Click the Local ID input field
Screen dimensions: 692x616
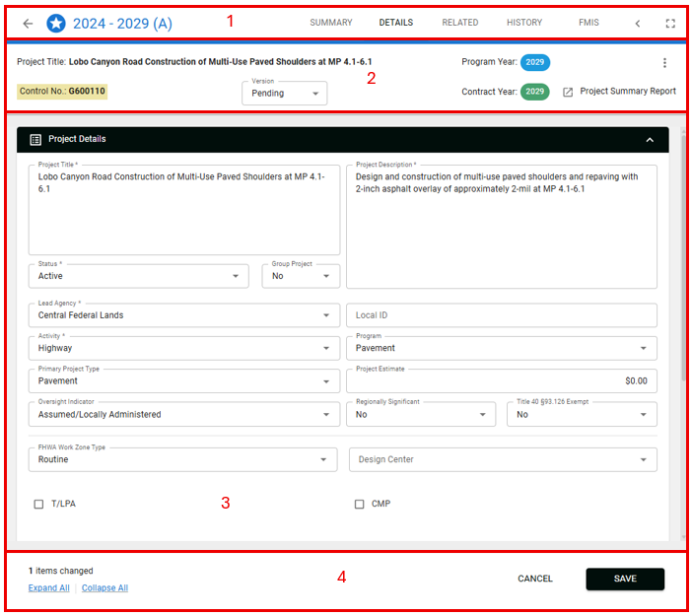point(502,315)
